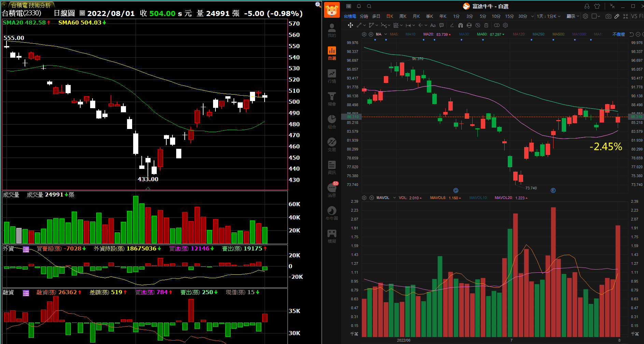
Task: Expand more minute intervals dropdown after 30分
Action: click(532, 16)
